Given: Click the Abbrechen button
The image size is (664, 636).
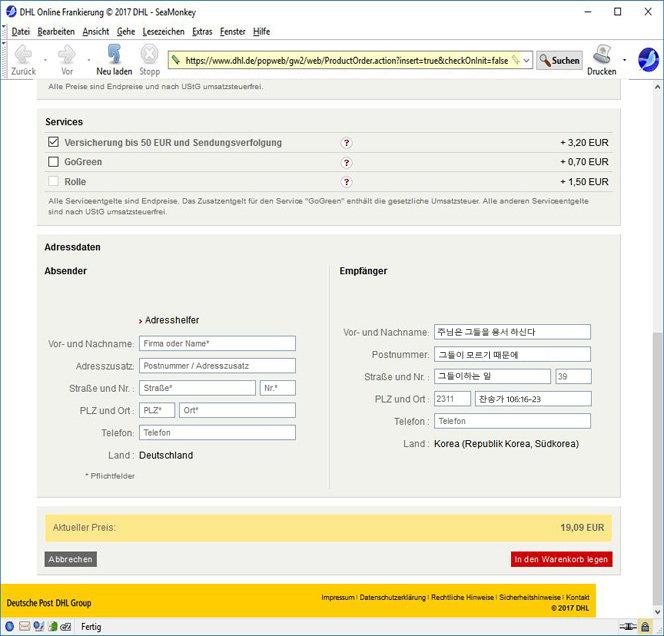Looking at the screenshot, I should click(71, 559).
